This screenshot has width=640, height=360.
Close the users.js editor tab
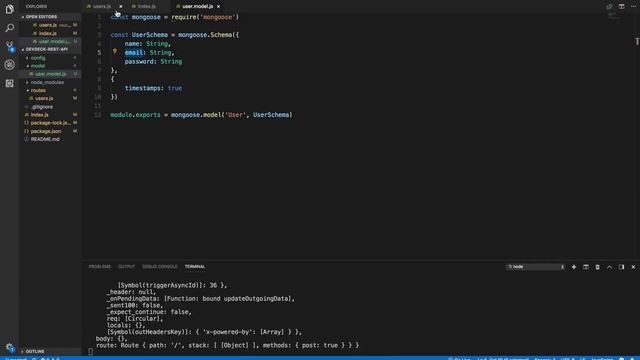(x=120, y=7)
